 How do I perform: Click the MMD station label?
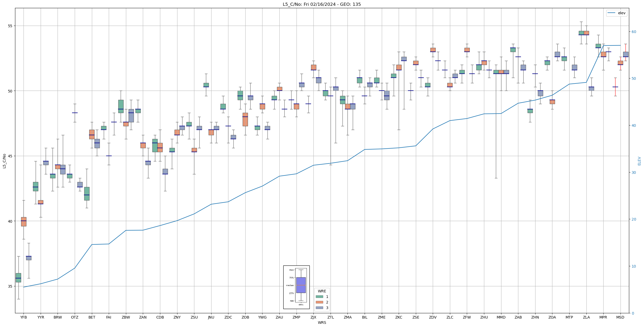coord(501,317)
